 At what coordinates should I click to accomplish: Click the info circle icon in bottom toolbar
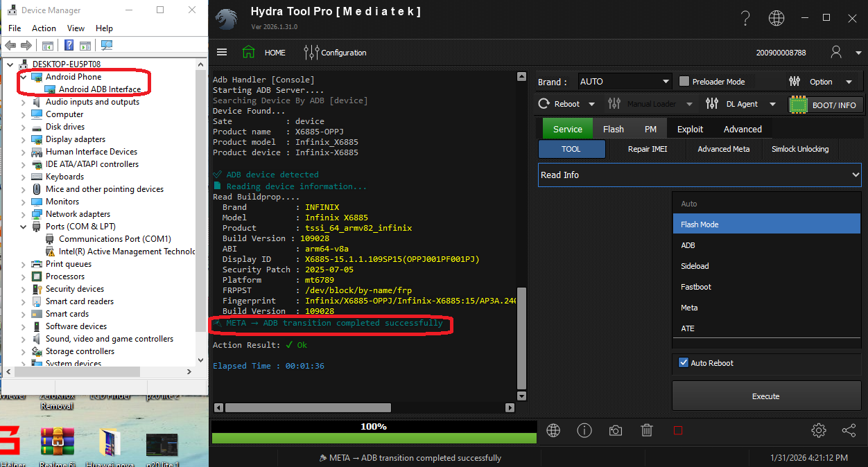tap(584, 430)
